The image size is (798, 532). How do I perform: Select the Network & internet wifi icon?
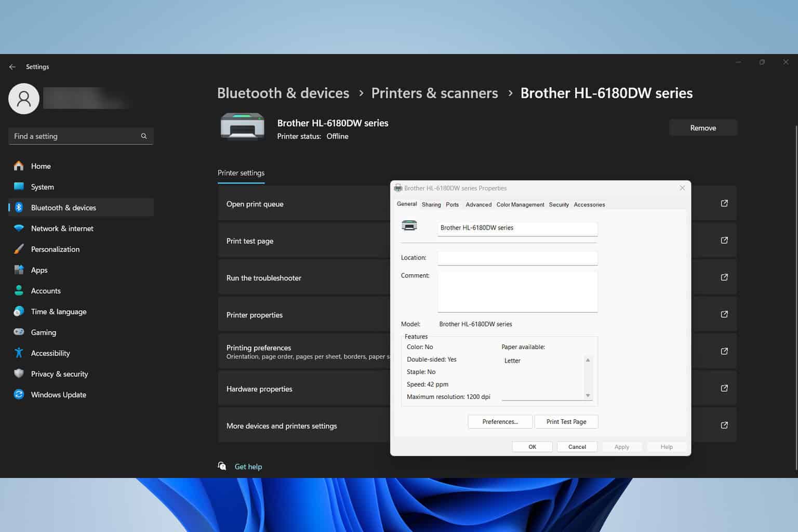pyautogui.click(x=19, y=228)
